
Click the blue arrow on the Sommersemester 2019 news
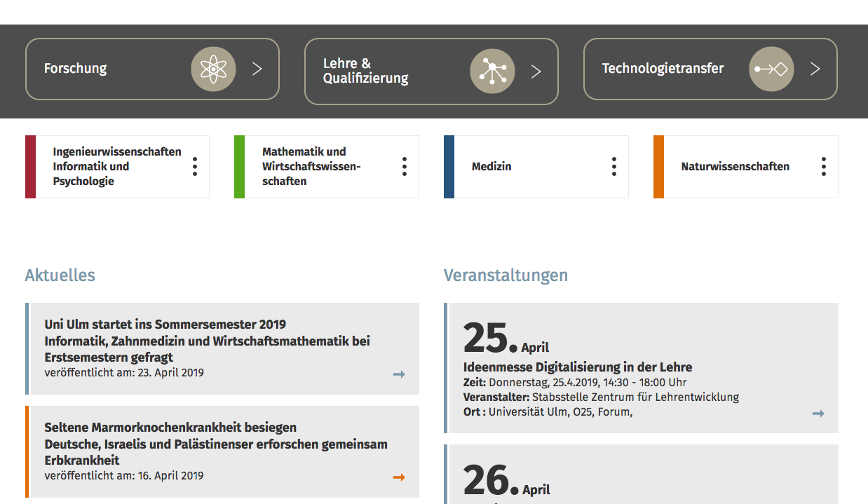click(399, 374)
